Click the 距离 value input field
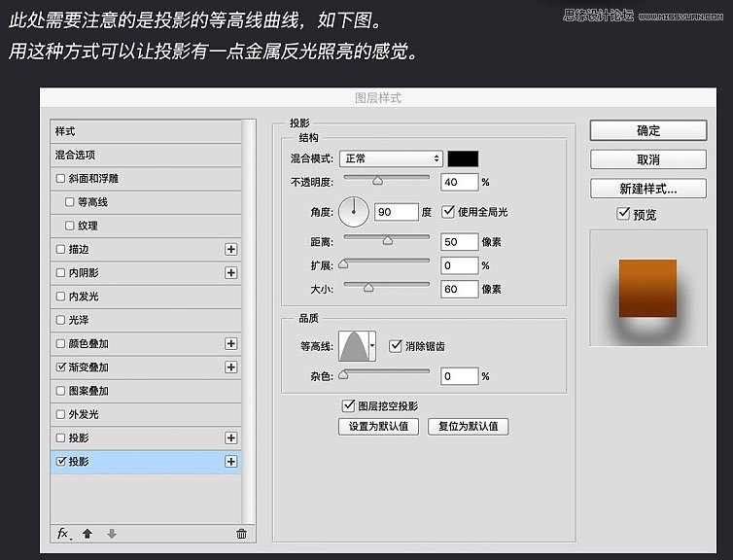Image resolution: width=733 pixels, height=560 pixels. coord(459,241)
